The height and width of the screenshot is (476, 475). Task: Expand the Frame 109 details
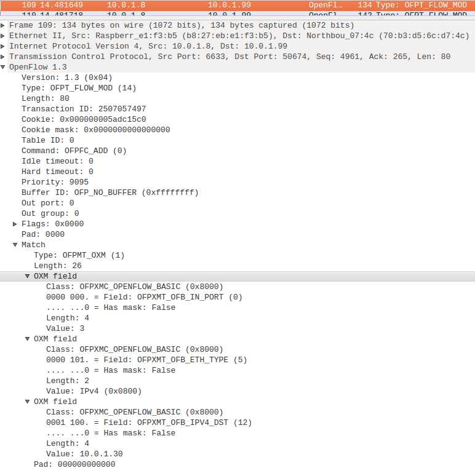4,25
